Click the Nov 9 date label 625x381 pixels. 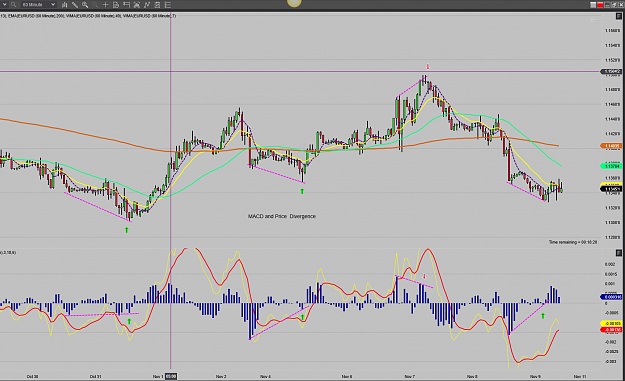click(535, 376)
